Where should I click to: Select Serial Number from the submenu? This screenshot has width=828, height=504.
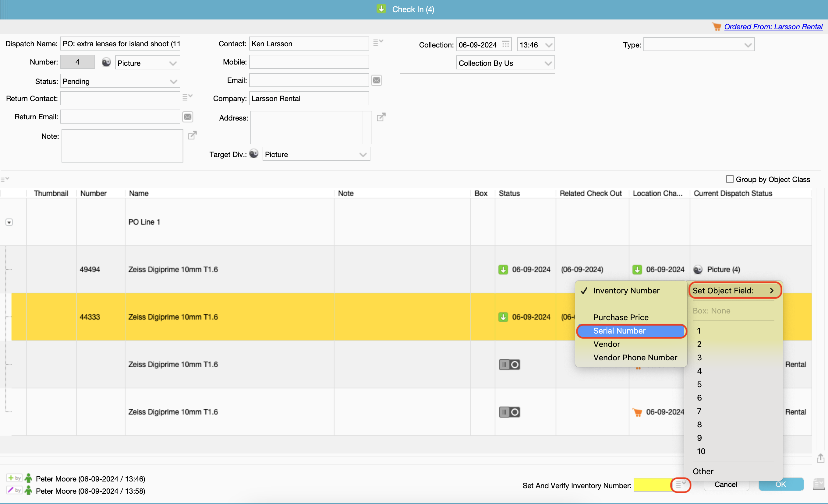619,331
